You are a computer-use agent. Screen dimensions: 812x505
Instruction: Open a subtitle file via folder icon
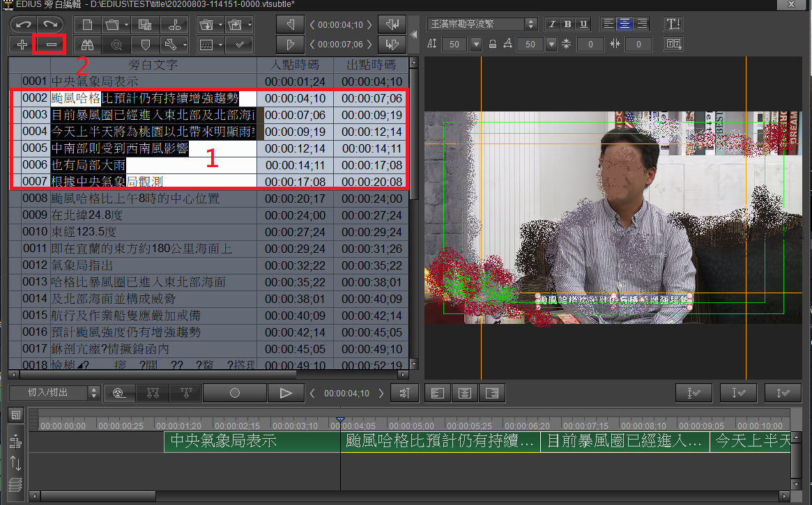coord(112,24)
